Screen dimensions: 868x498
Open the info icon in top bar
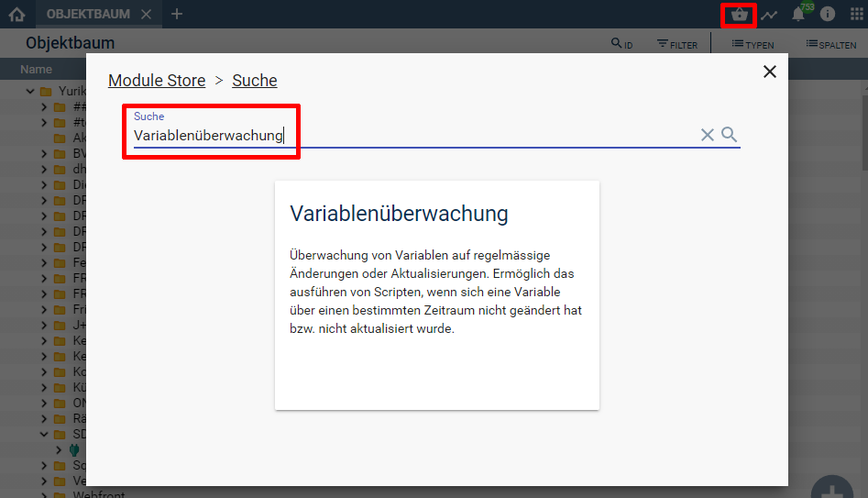827,15
